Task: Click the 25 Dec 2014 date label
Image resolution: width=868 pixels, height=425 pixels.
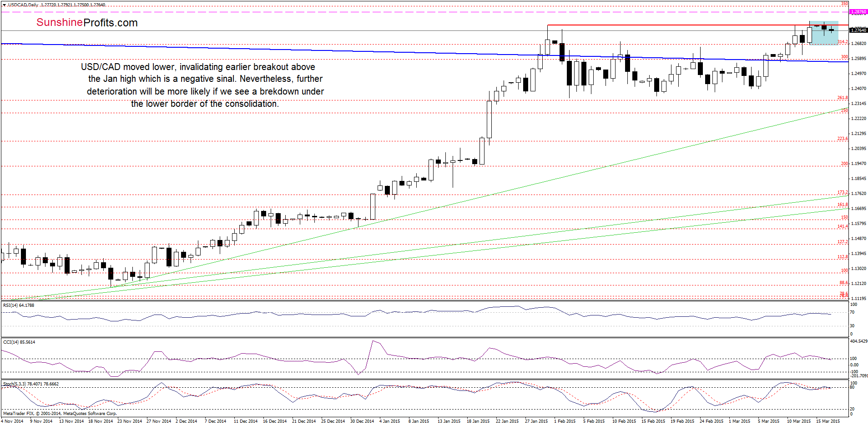Action: (x=333, y=421)
